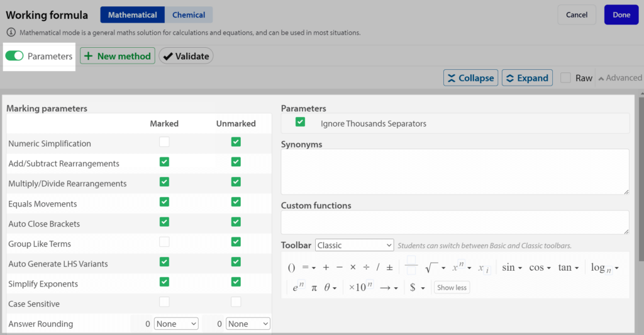Uncheck Marked Equals Movements
Image resolution: width=644 pixels, height=335 pixels.
coord(164,202)
